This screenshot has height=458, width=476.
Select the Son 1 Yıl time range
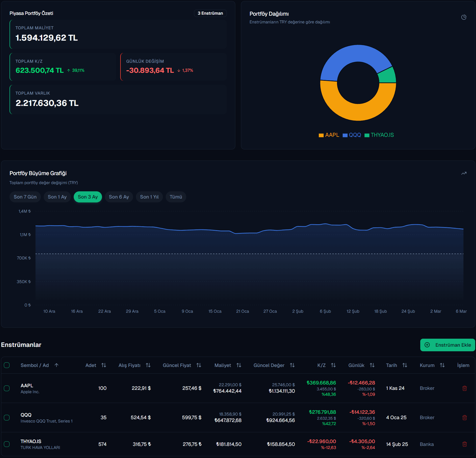pyautogui.click(x=149, y=197)
